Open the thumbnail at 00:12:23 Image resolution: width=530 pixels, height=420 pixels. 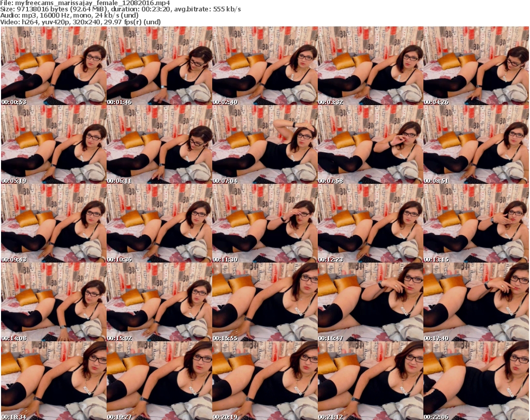pyautogui.click(x=371, y=223)
